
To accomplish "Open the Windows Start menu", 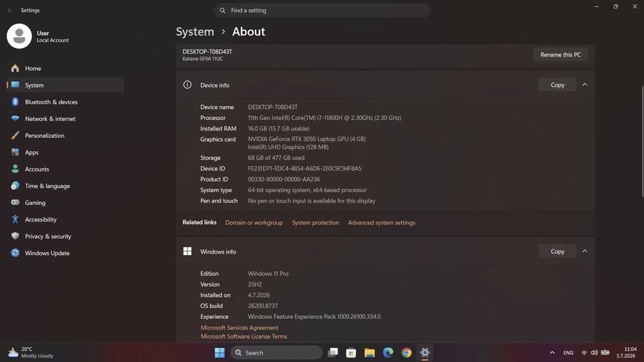I will 220,352.
